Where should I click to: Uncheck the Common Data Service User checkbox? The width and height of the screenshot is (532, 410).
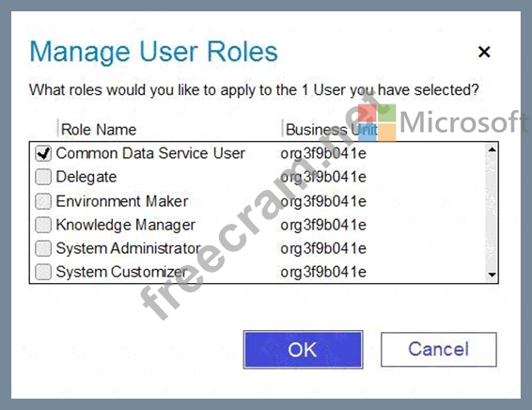pyautogui.click(x=43, y=153)
